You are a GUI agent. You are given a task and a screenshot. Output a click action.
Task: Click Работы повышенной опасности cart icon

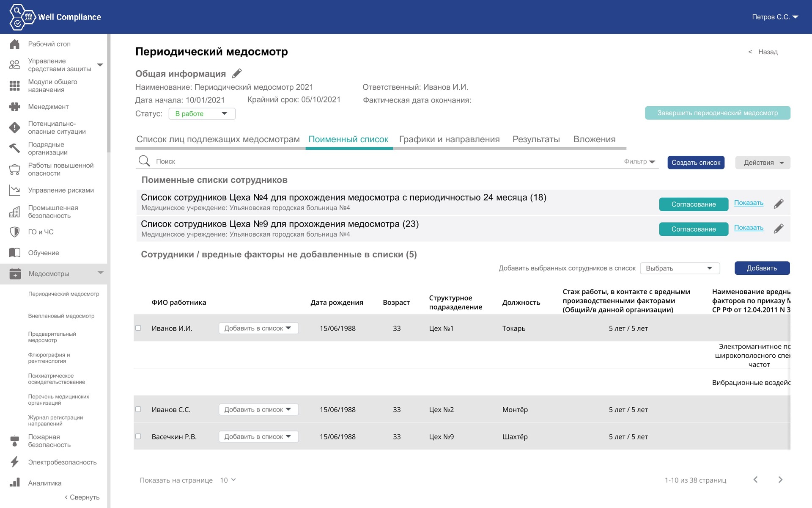[15, 169]
